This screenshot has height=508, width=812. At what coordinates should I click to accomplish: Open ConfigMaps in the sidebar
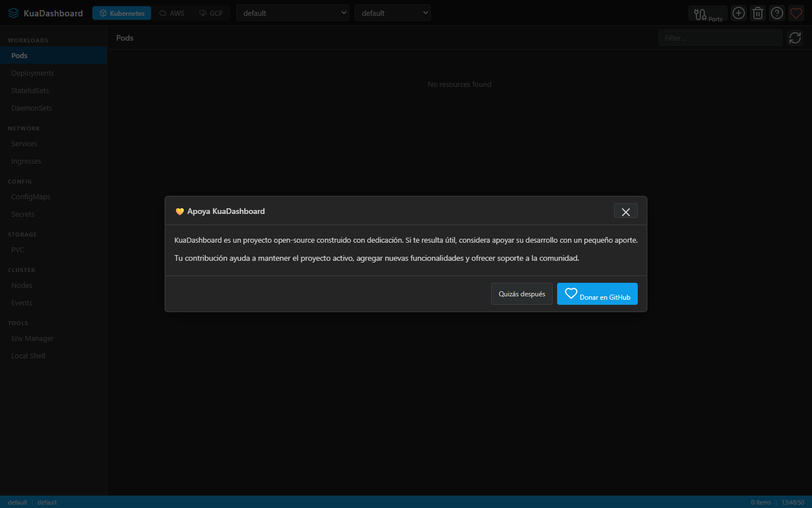[54, 196]
